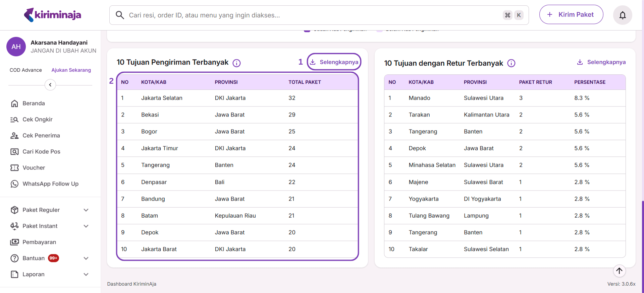Click the notification bell icon
Image resolution: width=644 pixels, height=293 pixels.
pyautogui.click(x=623, y=15)
